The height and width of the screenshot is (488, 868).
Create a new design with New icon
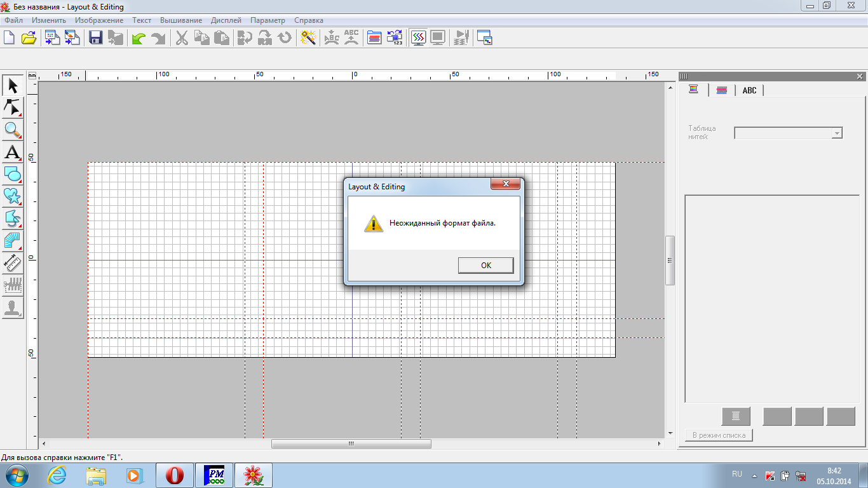(9, 38)
